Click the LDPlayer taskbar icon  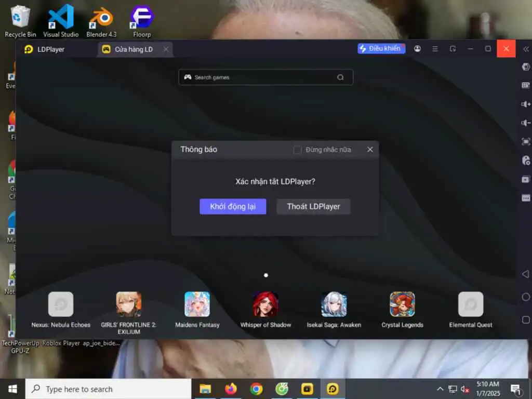pyautogui.click(x=332, y=389)
